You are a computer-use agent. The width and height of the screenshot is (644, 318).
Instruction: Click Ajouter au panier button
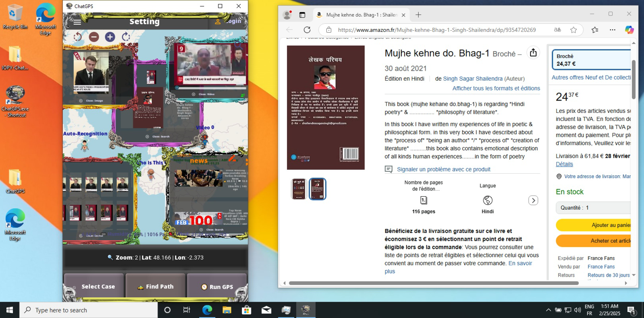[593, 225]
